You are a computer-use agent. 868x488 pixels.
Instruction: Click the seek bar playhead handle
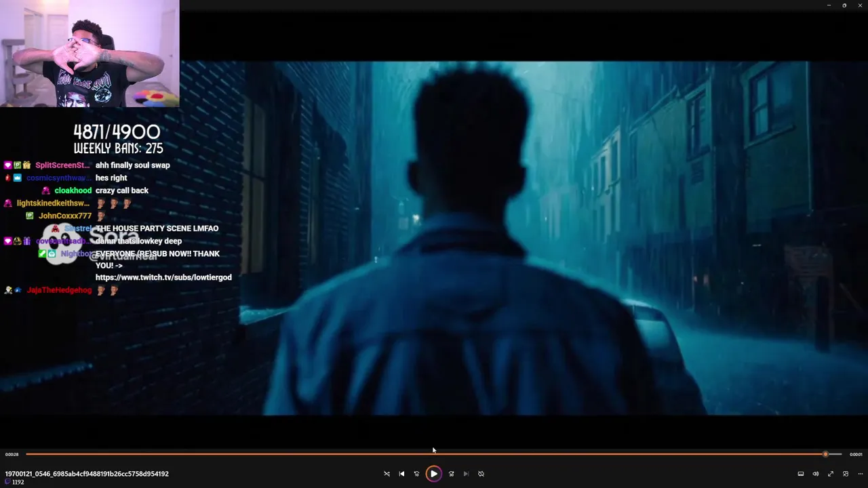[825, 454]
